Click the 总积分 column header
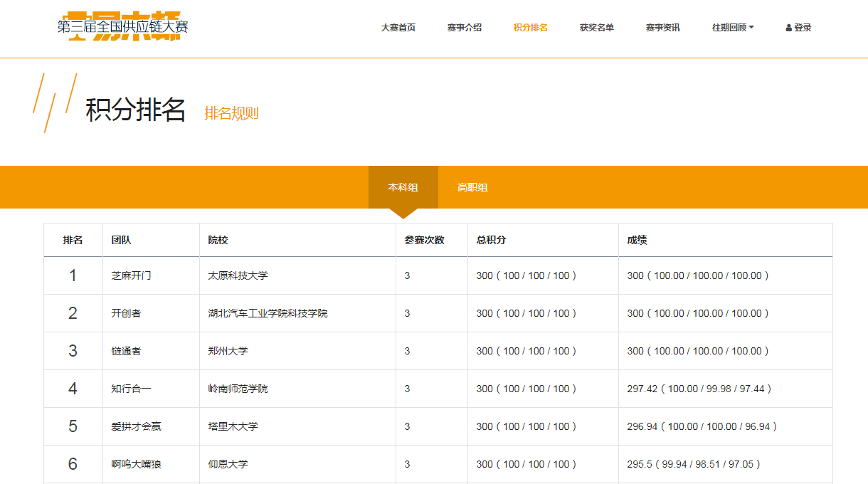 [x=491, y=241]
